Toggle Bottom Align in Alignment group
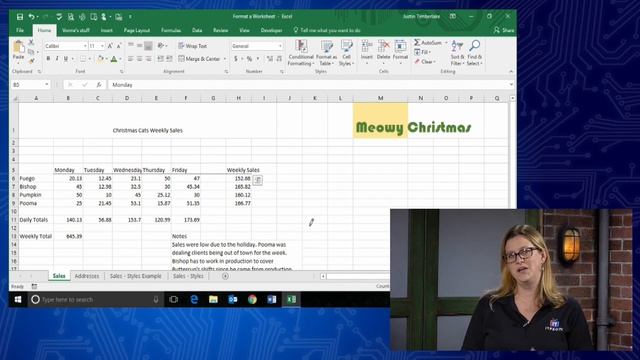This screenshot has width=640, height=360. tap(149, 46)
